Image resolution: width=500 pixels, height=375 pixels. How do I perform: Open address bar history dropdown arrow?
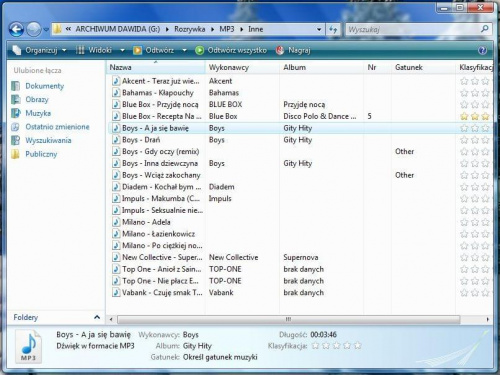tap(319, 29)
